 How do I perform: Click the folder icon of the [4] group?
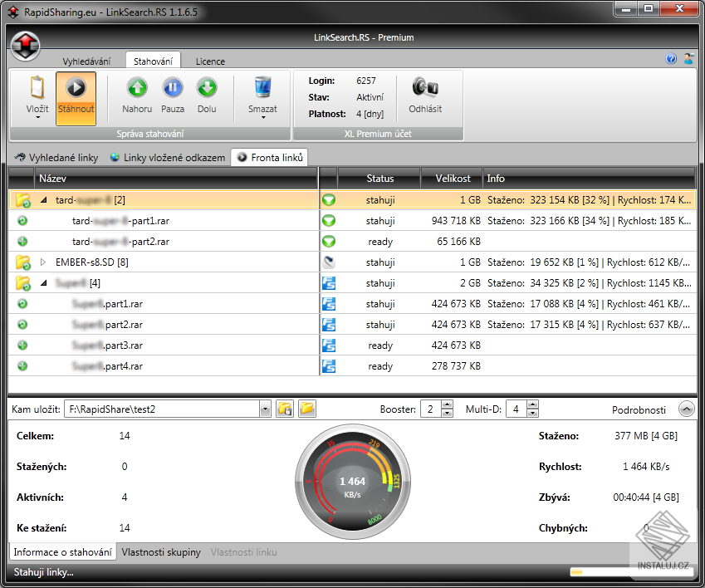tap(23, 283)
